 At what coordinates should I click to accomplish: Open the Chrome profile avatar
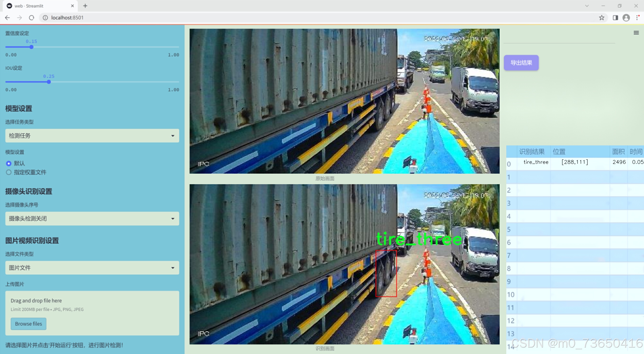click(x=626, y=18)
